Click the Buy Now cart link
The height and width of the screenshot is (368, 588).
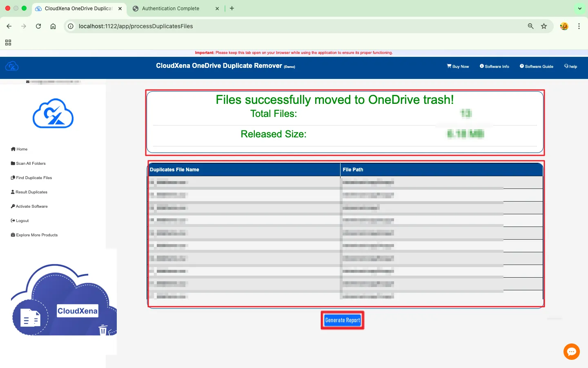[458, 66]
